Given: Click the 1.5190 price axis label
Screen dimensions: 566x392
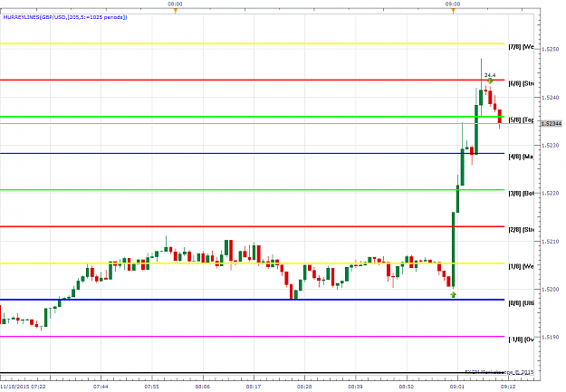Looking at the screenshot, I should 550,337.
